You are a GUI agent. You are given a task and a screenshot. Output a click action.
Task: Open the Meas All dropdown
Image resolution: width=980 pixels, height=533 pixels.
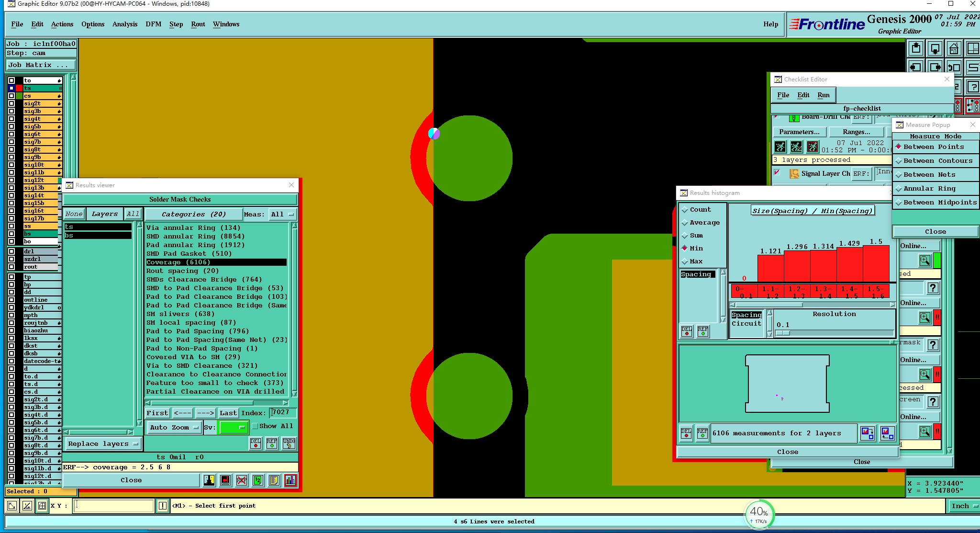pyautogui.click(x=282, y=214)
